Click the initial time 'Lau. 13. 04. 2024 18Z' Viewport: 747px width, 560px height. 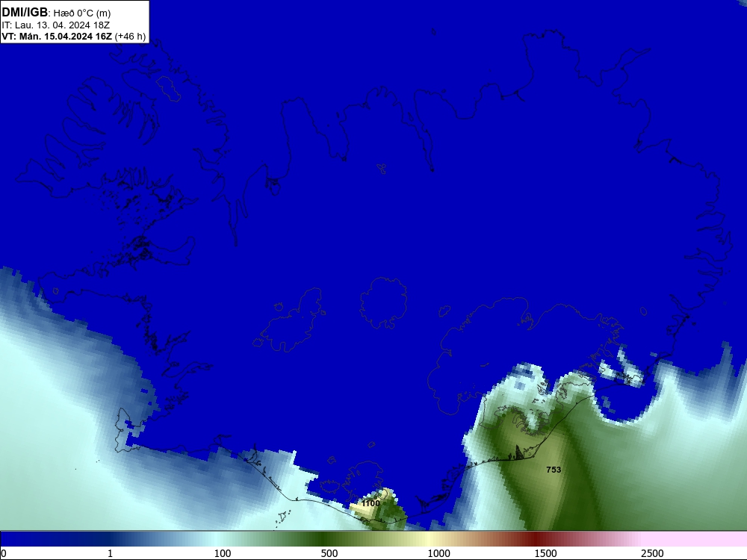pos(63,25)
